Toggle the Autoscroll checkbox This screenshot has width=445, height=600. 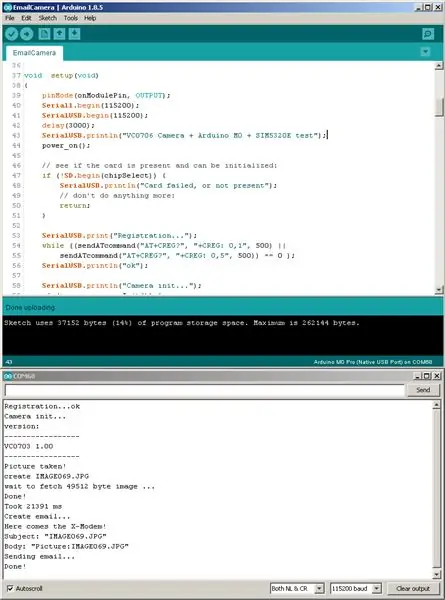coord(10,588)
